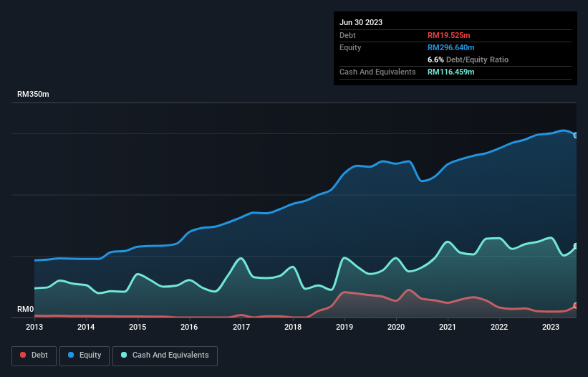
Task: Toggle the Debt series in legend
Action: click(33, 355)
